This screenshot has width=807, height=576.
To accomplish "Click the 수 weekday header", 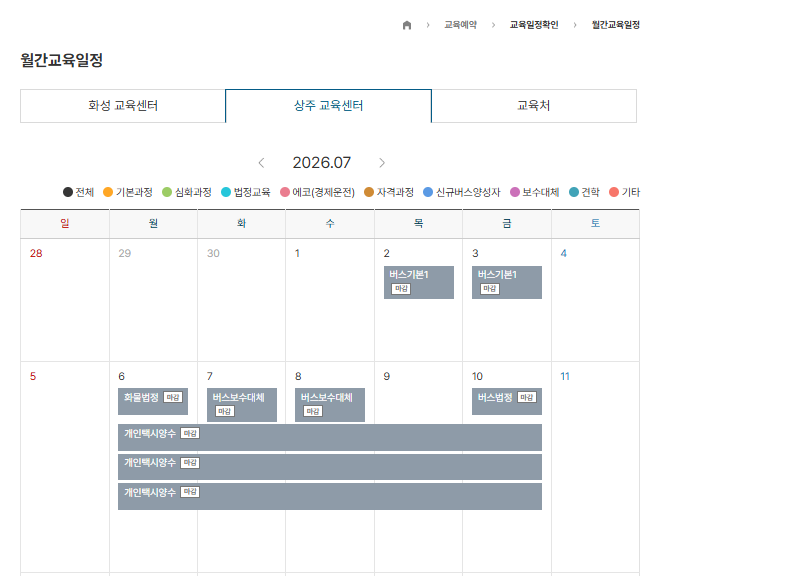I will point(330,223).
